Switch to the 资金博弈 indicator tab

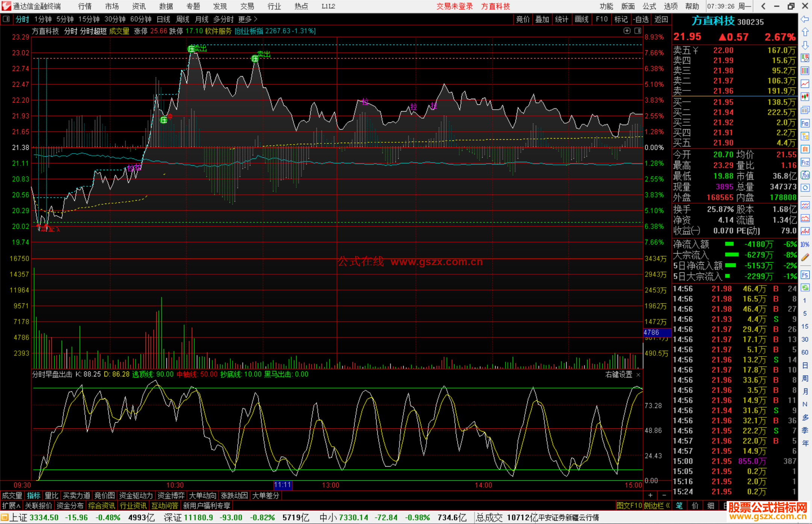point(171,495)
